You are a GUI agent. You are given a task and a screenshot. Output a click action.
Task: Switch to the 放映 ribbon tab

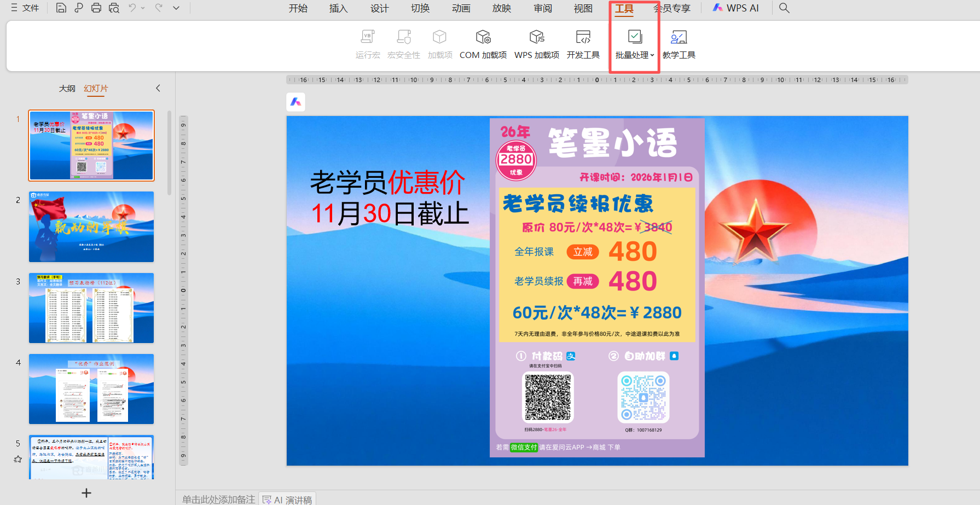pyautogui.click(x=502, y=8)
